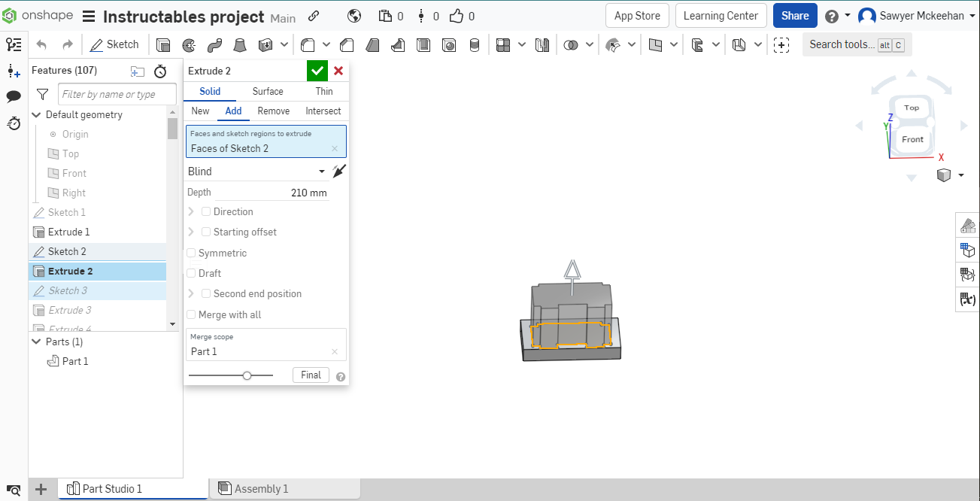This screenshot has height=501, width=980.
Task: Open the Learning Center
Action: coord(720,16)
